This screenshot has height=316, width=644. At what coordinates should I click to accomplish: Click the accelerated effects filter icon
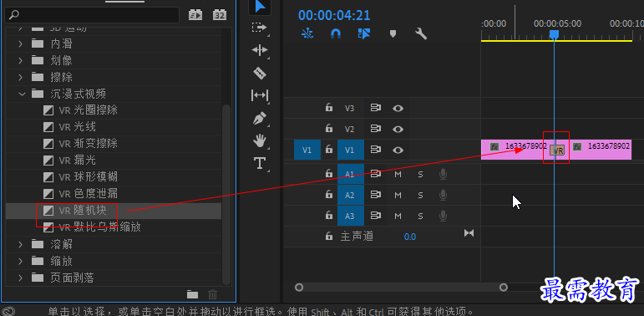point(195,15)
